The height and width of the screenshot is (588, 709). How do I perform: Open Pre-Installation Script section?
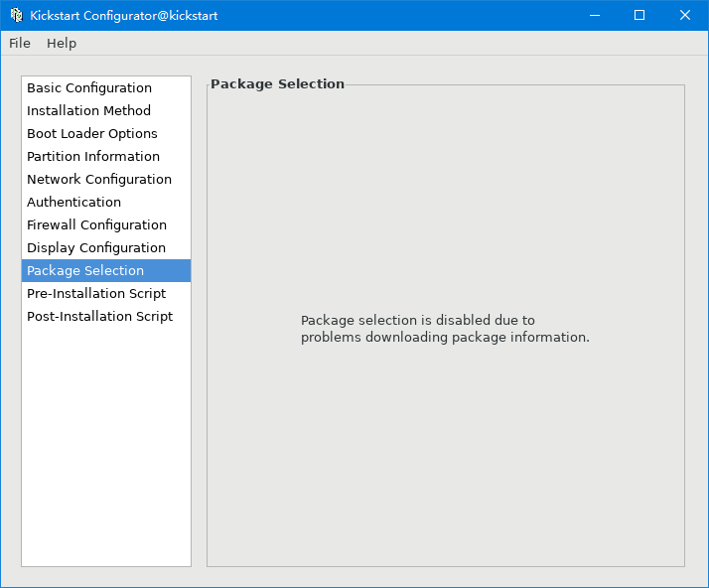[106, 294]
